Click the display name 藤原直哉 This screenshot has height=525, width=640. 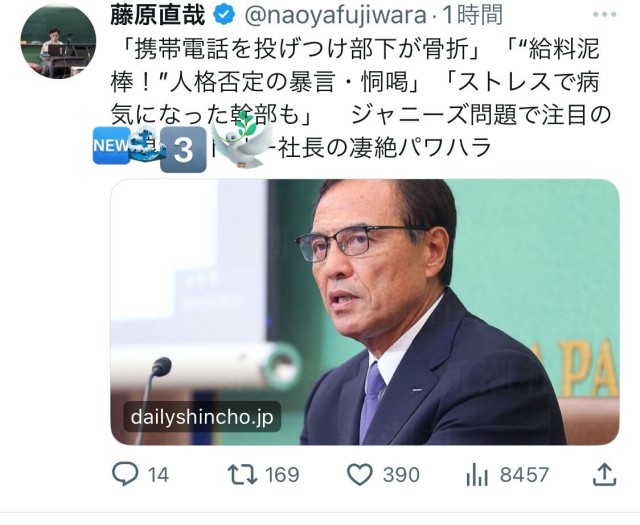(x=158, y=16)
